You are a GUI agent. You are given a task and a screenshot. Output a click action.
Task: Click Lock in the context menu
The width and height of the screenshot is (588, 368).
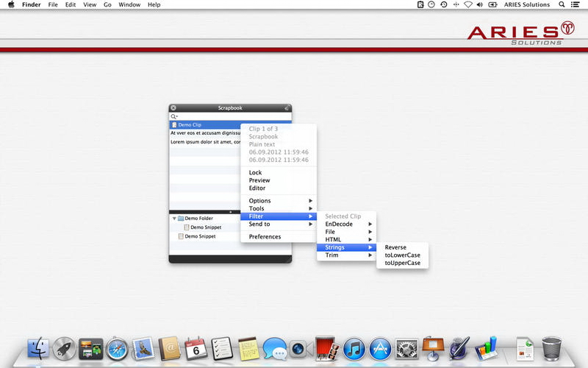click(255, 173)
